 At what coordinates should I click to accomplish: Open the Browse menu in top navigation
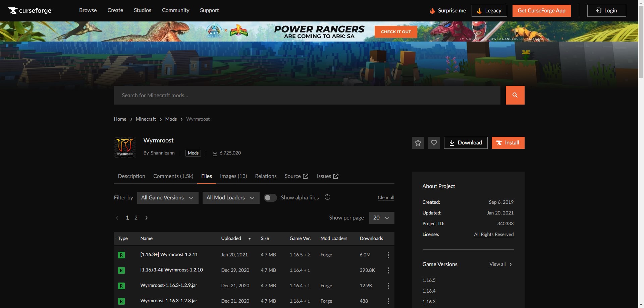88,10
